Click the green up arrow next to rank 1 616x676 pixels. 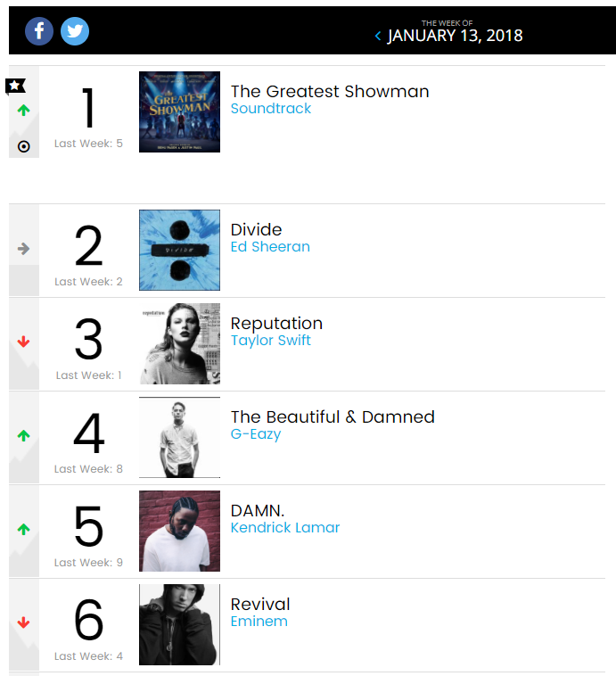(x=24, y=111)
